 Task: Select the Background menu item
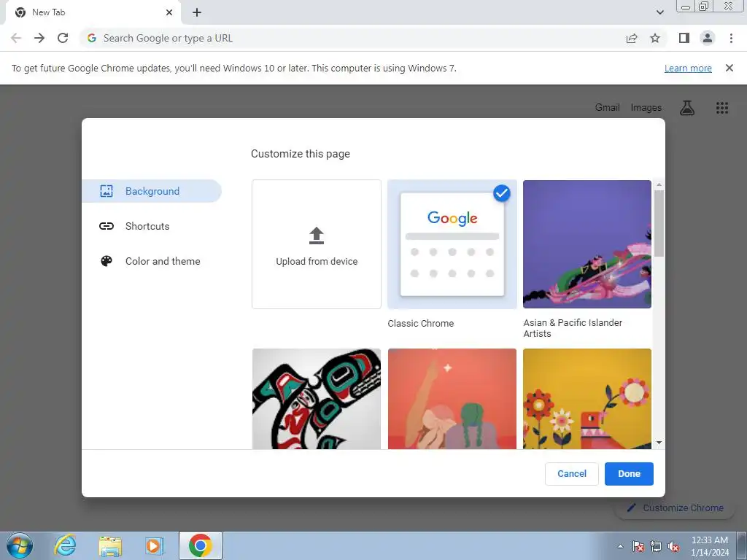tap(152, 191)
